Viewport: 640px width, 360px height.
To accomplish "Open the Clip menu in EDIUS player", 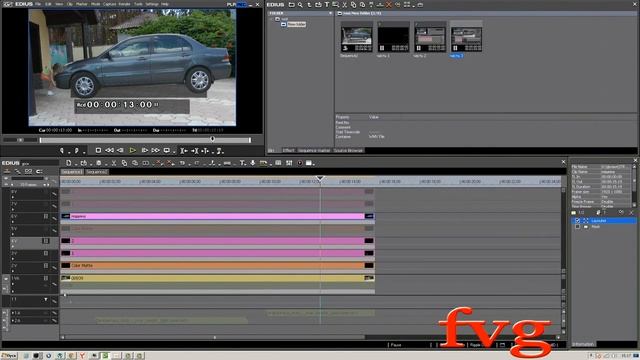I will 69,4.
